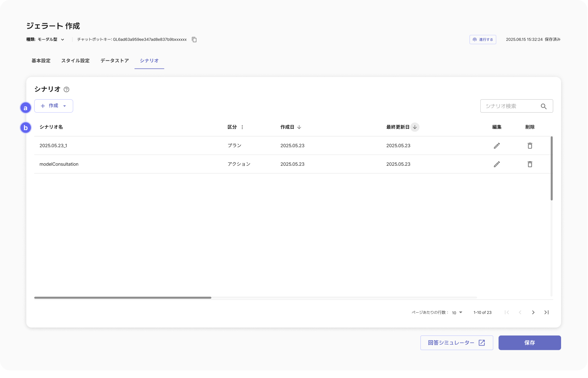Sort by 最終更新日 column arrow
This screenshot has width=588, height=378.
click(415, 127)
